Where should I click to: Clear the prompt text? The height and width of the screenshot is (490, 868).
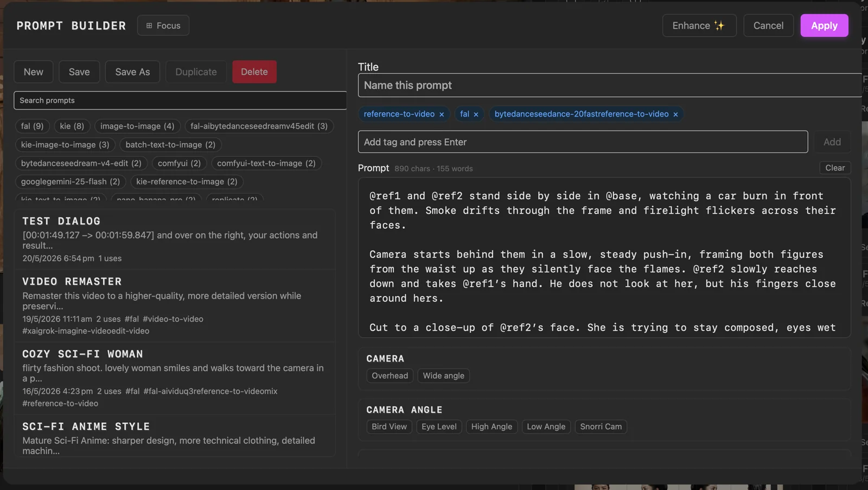point(835,168)
